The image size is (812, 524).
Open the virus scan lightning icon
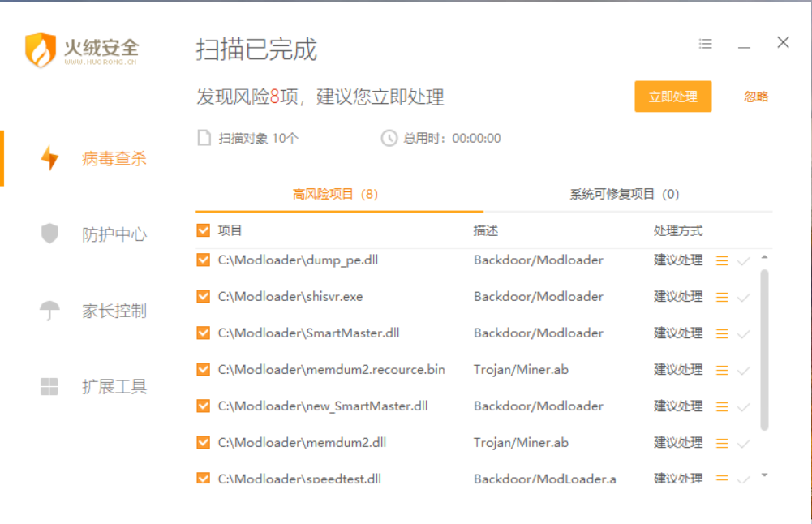tap(49, 158)
